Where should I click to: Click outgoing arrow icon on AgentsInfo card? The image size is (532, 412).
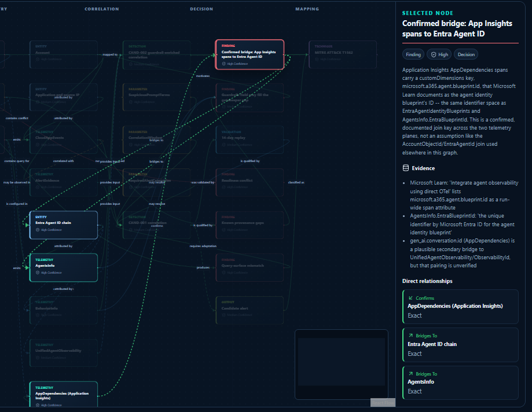pos(410,374)
